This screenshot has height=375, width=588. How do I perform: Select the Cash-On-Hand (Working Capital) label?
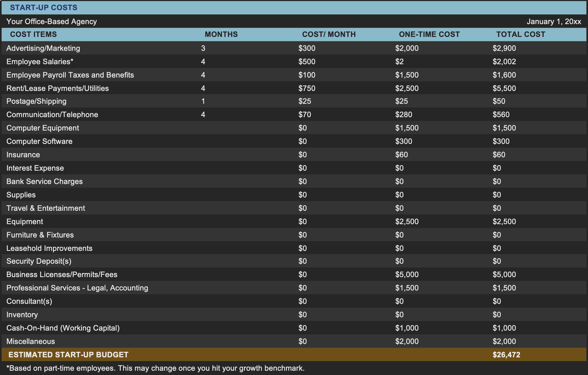pyautogui.click(x=63, y=328)
